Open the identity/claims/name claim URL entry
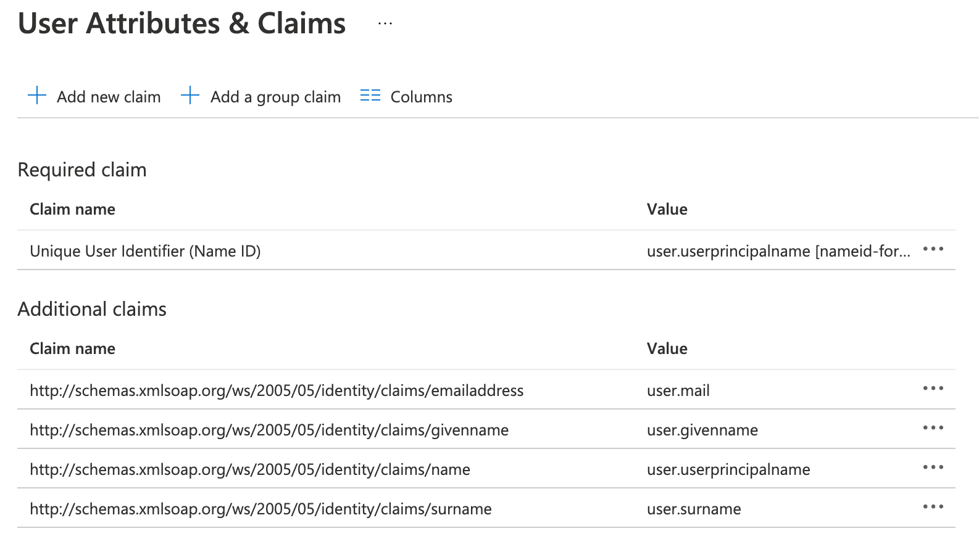 pos(250,469)
